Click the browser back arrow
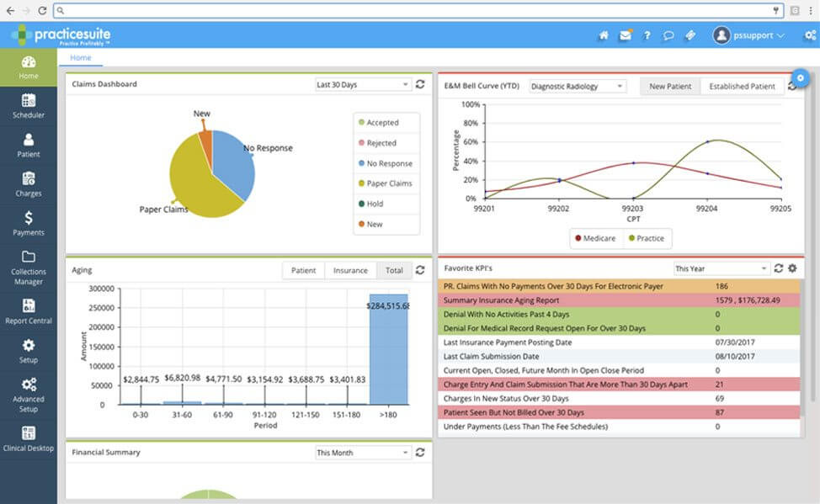820x504 pixels. [10, 10]
